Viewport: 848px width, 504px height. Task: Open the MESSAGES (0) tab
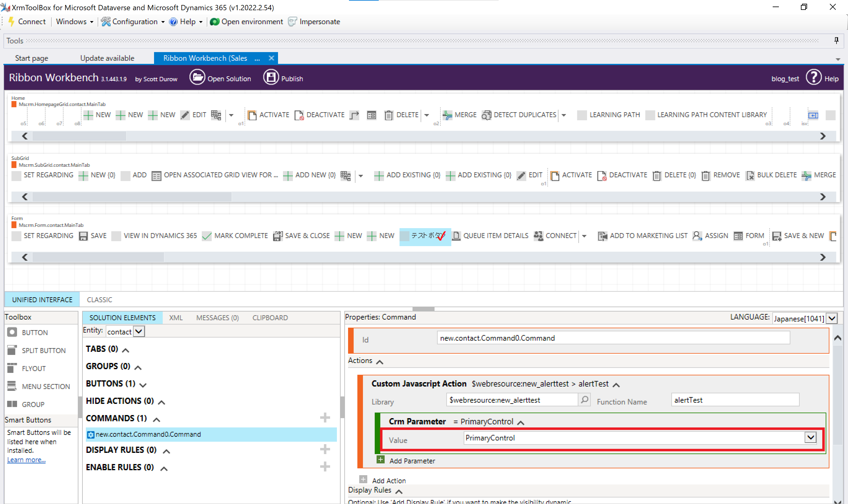[x=217, y=317]
